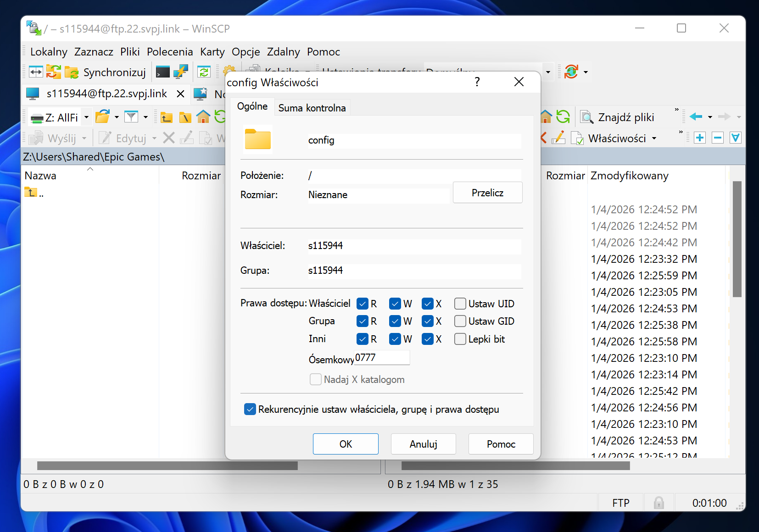This screenshot has width=759, height=532.
Task: Refresh the remote panel with green arrows
Action: click(x=563, y=117)
